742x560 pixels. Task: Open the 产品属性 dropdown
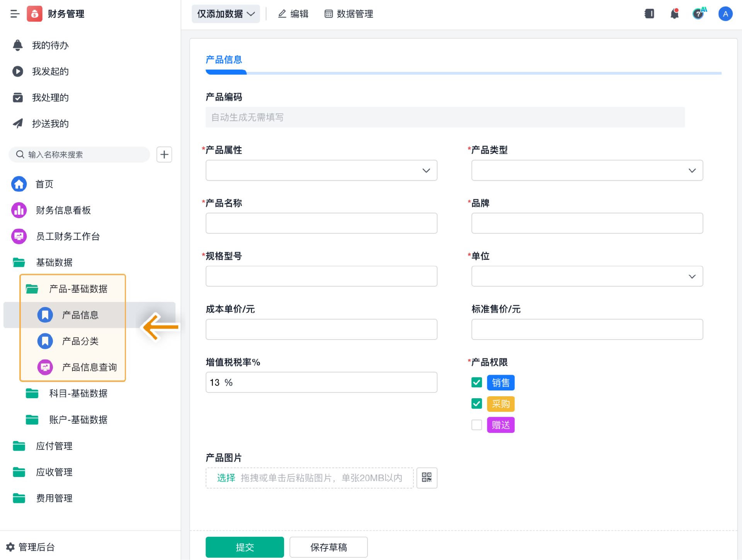pos(321,170)
